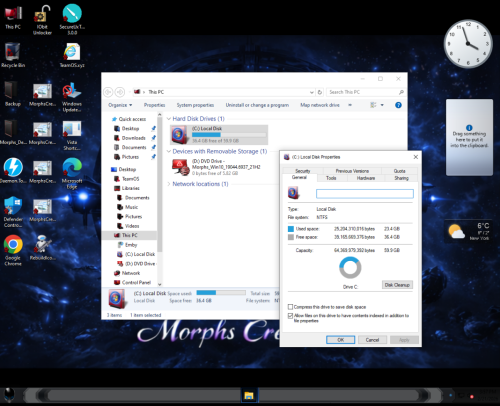Viewport: 500px width, 406px height.
Task: Open the address bar history dropdown arrow
Action: (x=312, y=92)
